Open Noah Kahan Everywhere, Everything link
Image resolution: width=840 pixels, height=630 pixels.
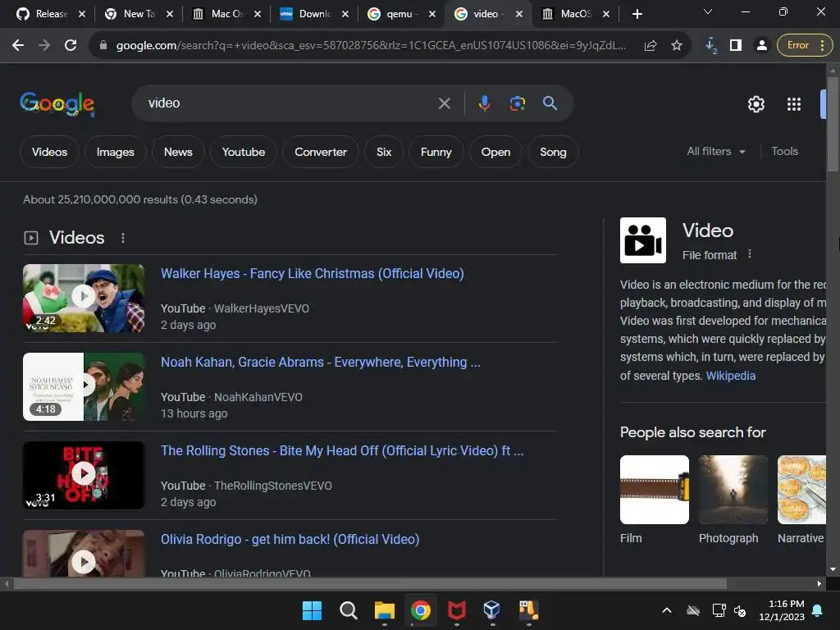[321, 362]
